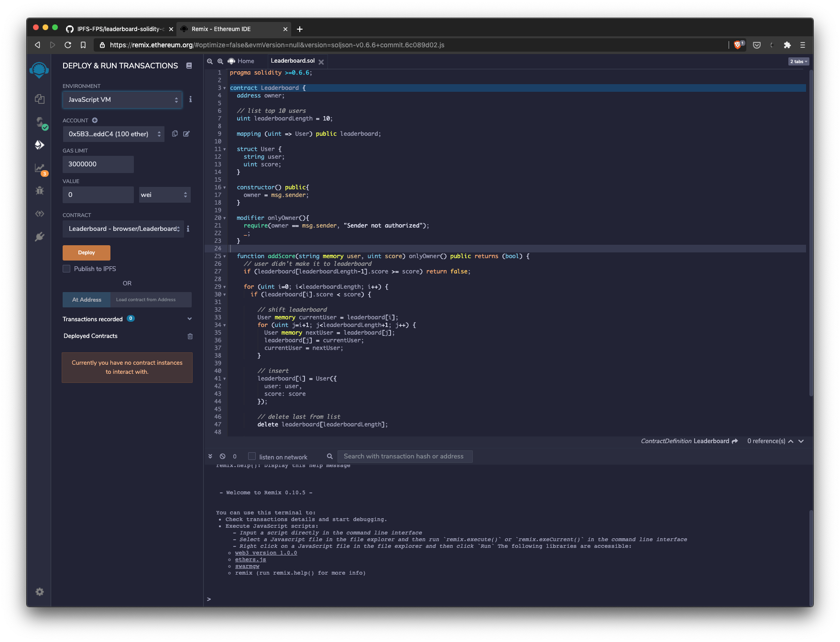Click the orange Deploy button
This screenshot has width=840, height=642.
tap(86, 252)
